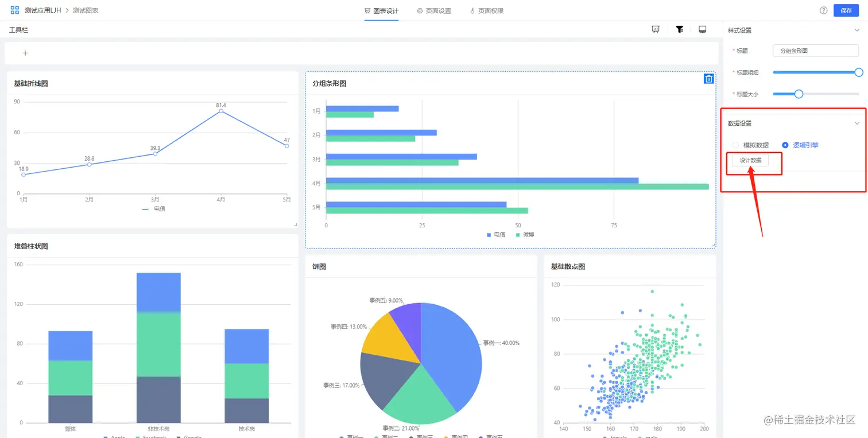868x438 pixels.
Task: Click the filter funnel icon in toolbar
Action: click(680, 29)
